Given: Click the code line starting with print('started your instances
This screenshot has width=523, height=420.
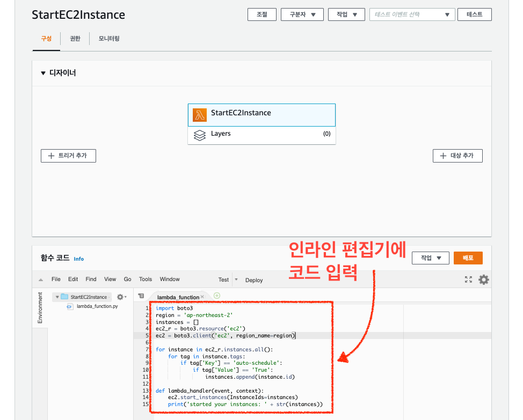Looking at the screenshot, I should (245, 404).
